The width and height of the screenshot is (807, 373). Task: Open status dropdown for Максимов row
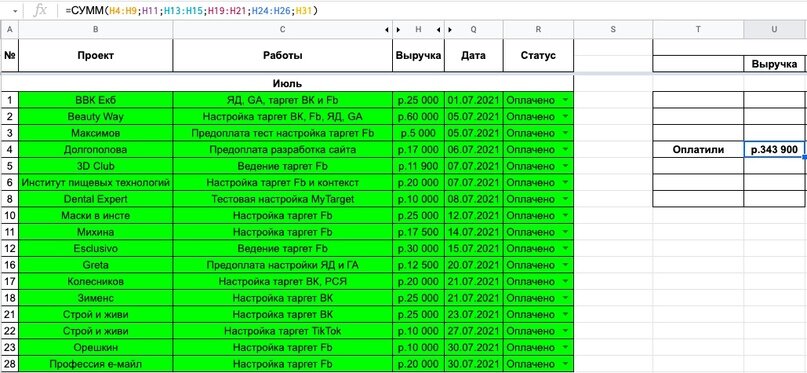[x=566, y=133]
